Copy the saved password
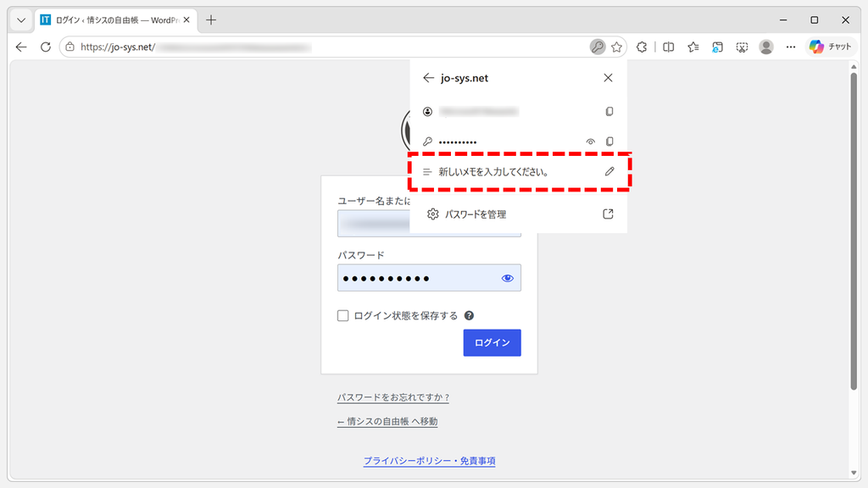The width and height of the screenshot is (868, 488). point(609,141)
